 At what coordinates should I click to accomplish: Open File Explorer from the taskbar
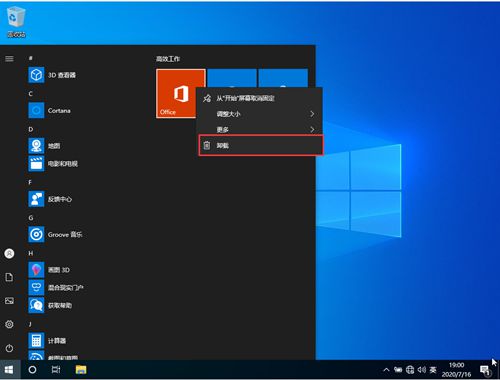(x=81, y=370)
